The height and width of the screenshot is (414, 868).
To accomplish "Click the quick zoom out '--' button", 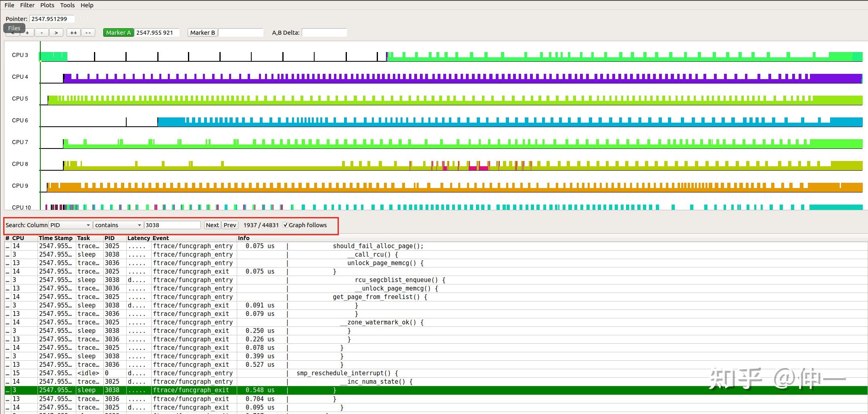I will point(88,33).
